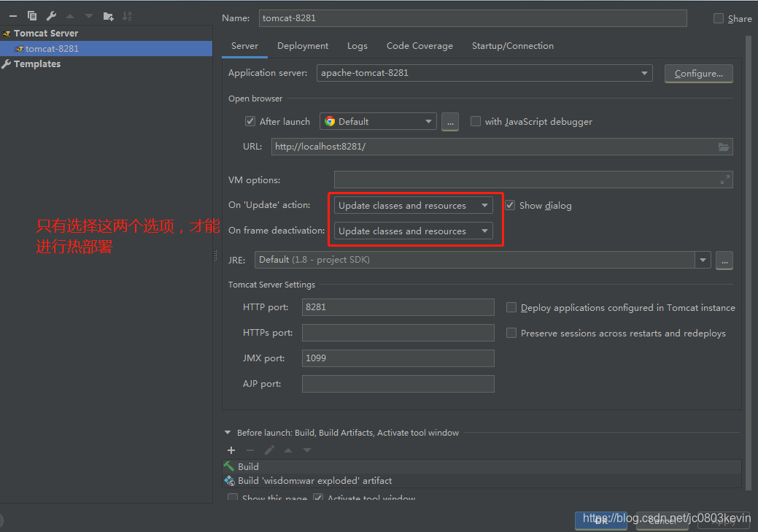Viewport: 758px width, 532px height.
Task: Click the URL input field
Action: (502, 147)
